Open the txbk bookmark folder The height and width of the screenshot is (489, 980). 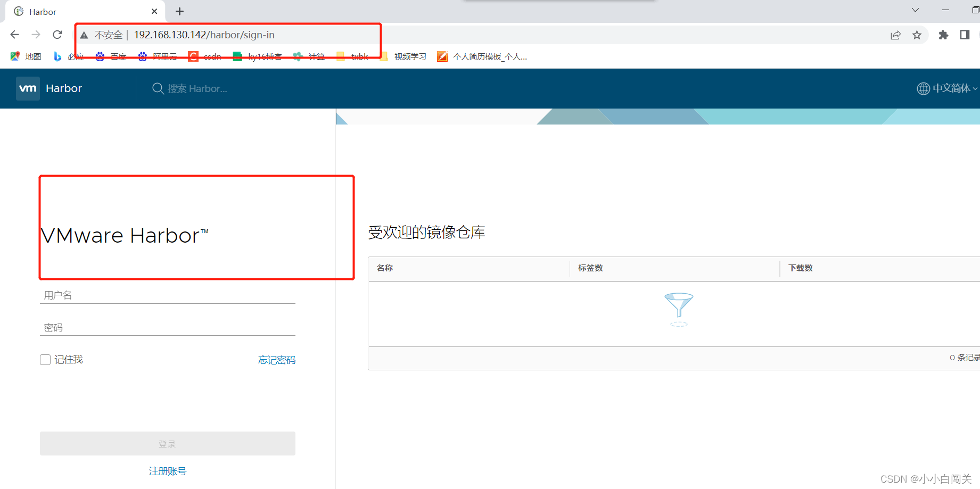pos(352,56)
